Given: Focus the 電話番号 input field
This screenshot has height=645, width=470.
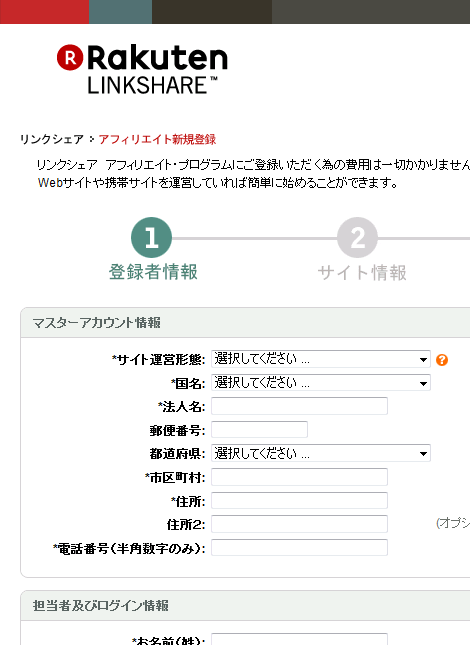Looking at the screenshot, I should click(x=299, y=548).
